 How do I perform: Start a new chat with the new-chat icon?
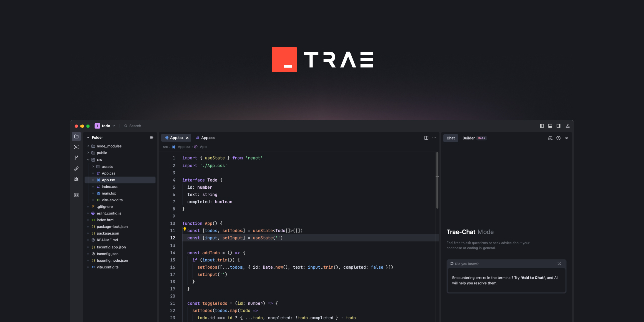point(550,138)
